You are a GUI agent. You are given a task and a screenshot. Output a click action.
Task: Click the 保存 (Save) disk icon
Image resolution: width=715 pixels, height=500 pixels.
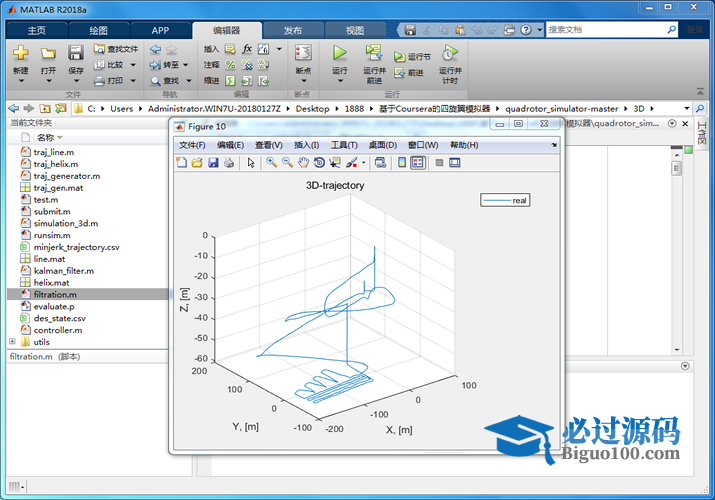click(x=76, y=52)
